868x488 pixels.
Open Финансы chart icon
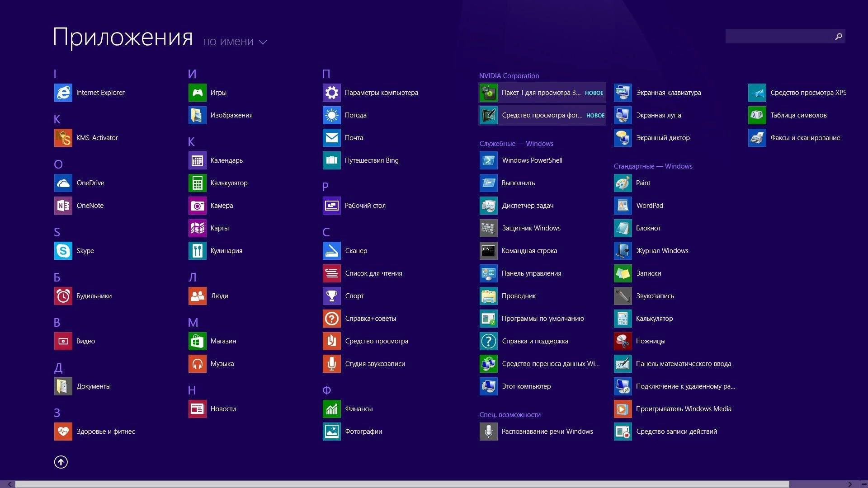click(332, 409)
